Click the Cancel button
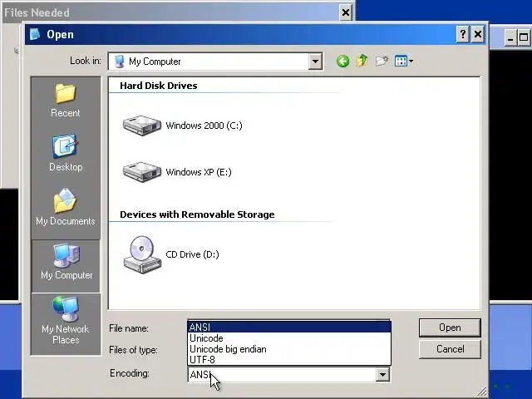This screenshot has height=399, width=532. (x=450, y=349)
